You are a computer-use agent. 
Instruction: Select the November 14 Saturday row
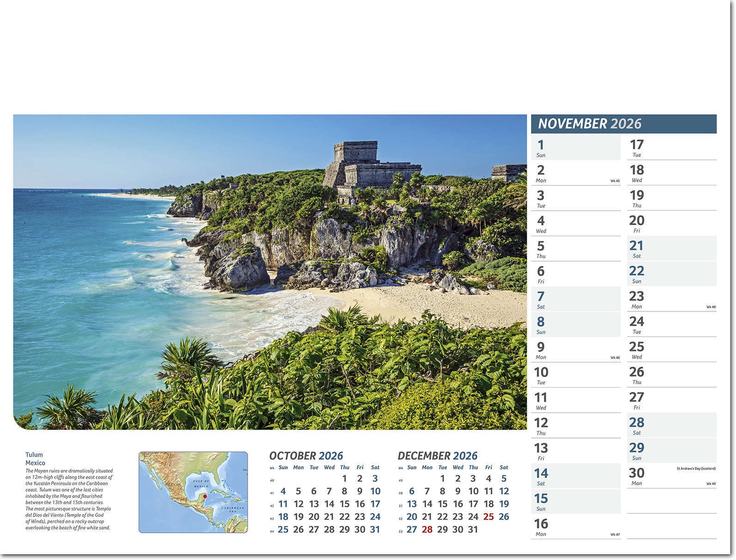575,476
